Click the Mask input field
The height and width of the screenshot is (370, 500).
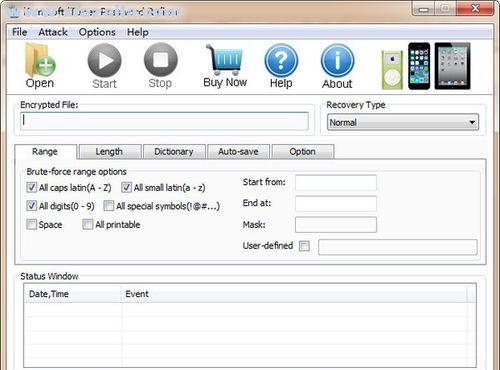[336, 225]
